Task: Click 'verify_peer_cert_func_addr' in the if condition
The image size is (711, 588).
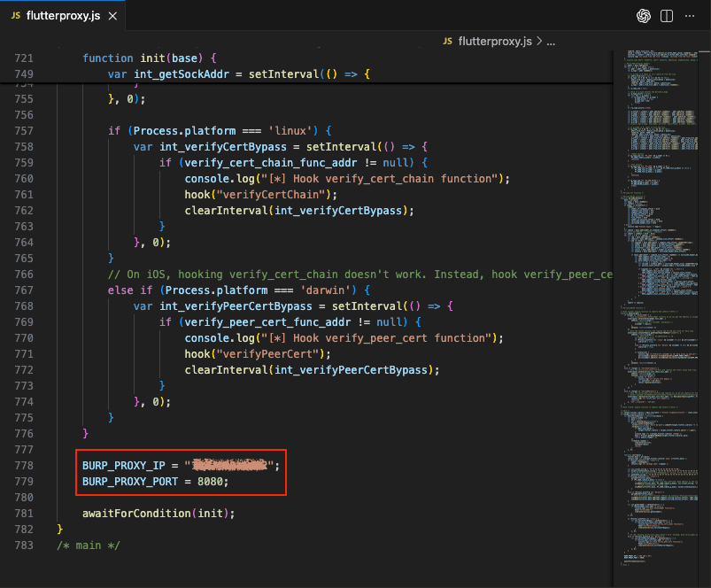Action: (x=267, y=321)
